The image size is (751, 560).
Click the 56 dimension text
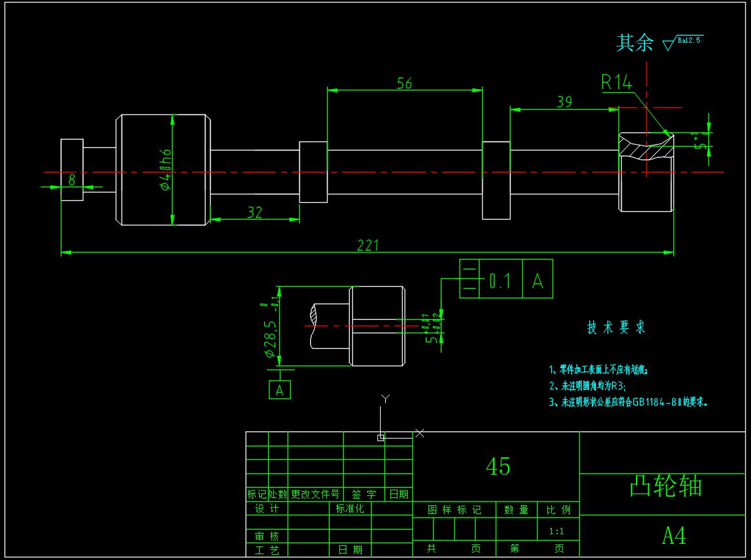(x=404, y=83)
